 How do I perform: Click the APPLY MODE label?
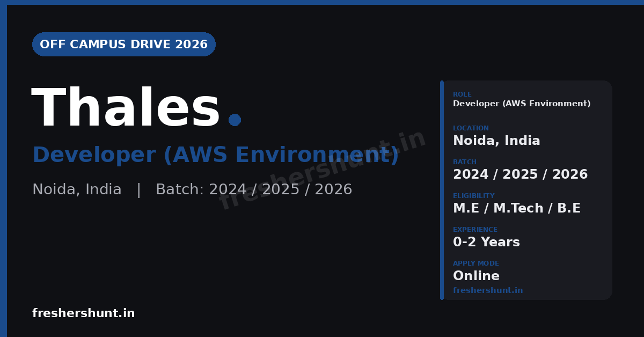476,263
